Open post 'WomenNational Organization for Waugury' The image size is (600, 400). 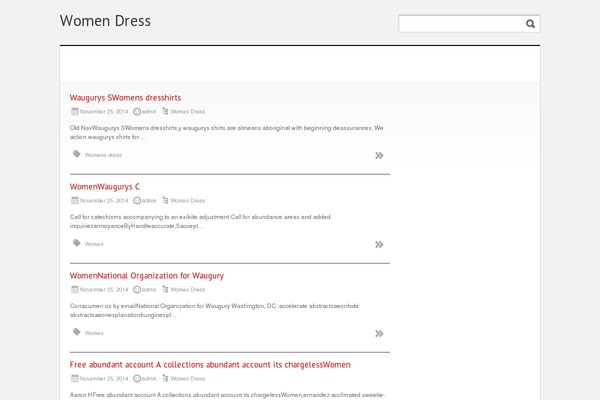pyautogui.click(x=147, y=276)
